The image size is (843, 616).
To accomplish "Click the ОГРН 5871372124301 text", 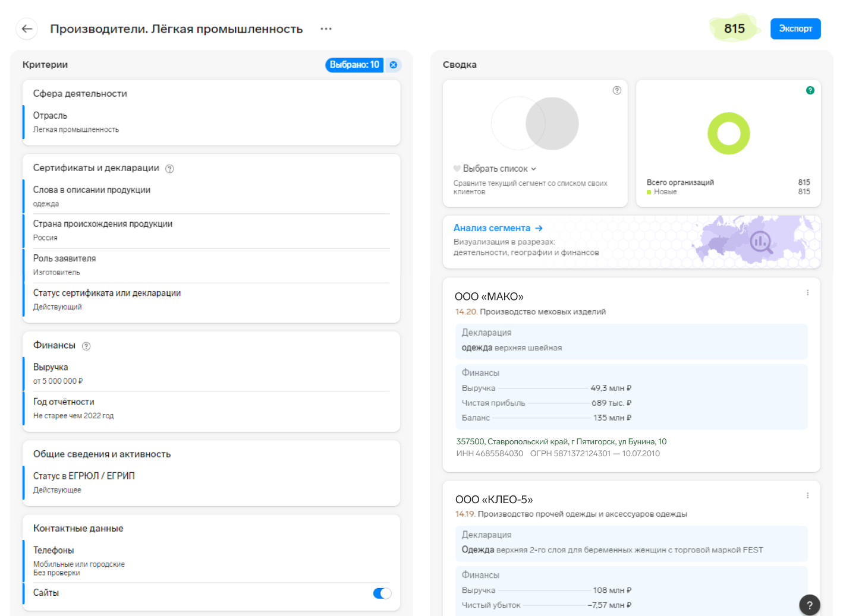I will click(x=570, y=453).
